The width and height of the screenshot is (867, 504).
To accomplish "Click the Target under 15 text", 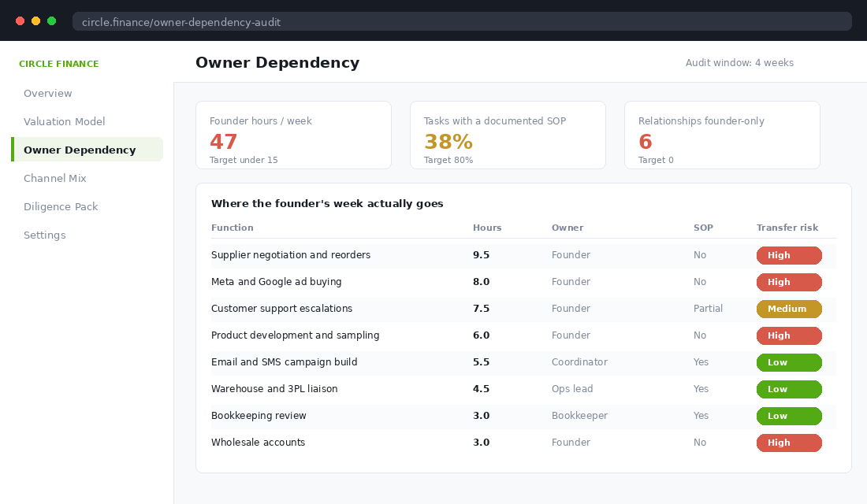I will point(244,161).
